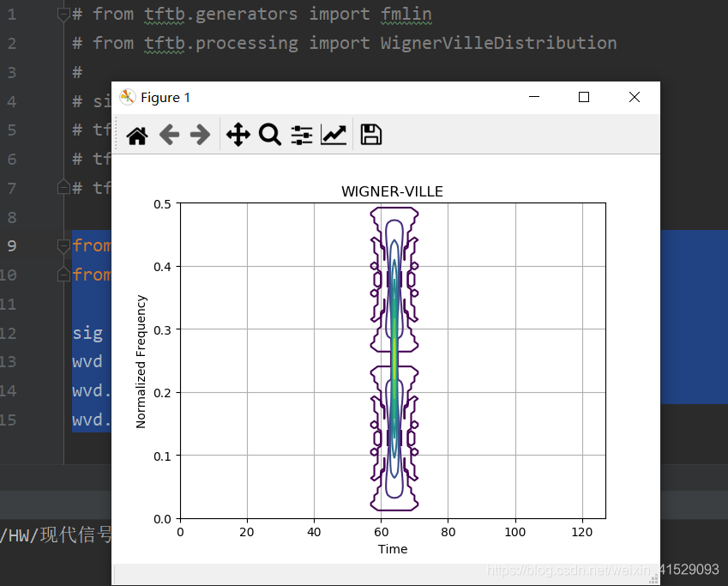Reset the plot view with the Home icon
This screenshot has width=728, height=586.
136,135
